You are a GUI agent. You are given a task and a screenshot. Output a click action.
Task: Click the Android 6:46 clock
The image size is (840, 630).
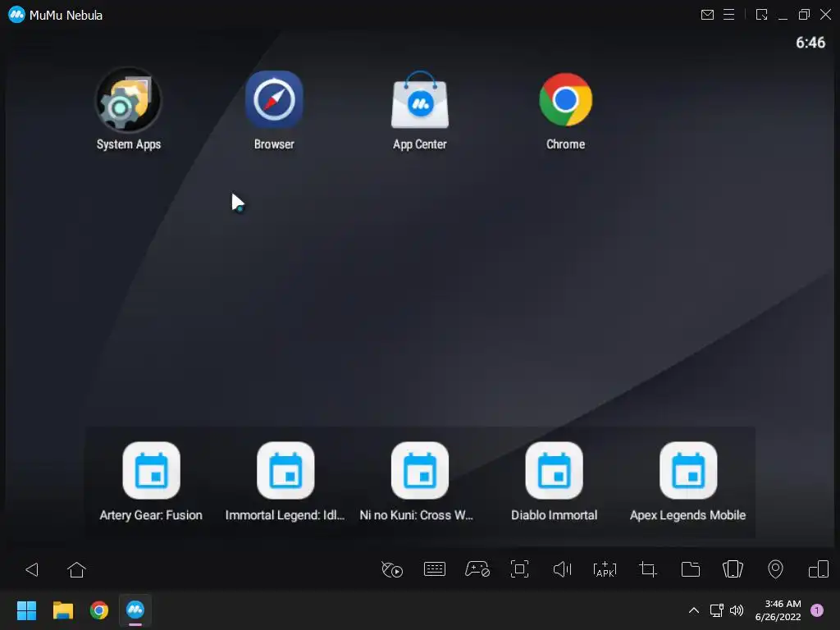pyautogui.click(x=810, y=43)
